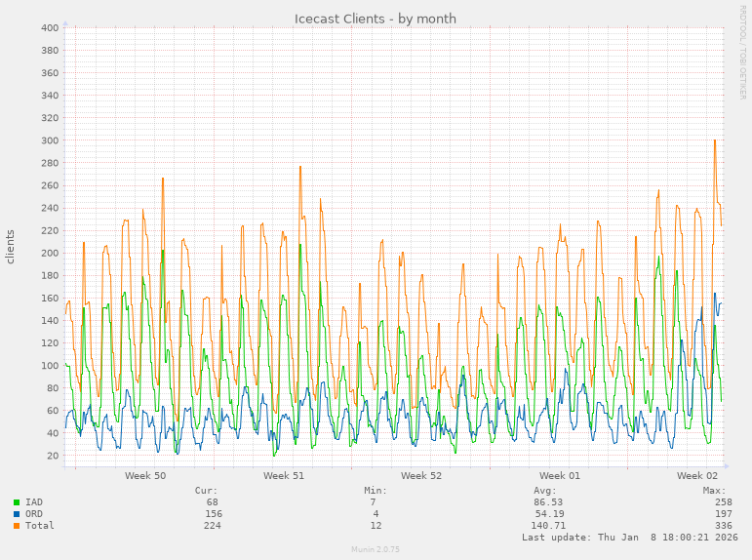The image size is (752, 560).
Task: Select the IAD legend label
Action: (34, 502)
